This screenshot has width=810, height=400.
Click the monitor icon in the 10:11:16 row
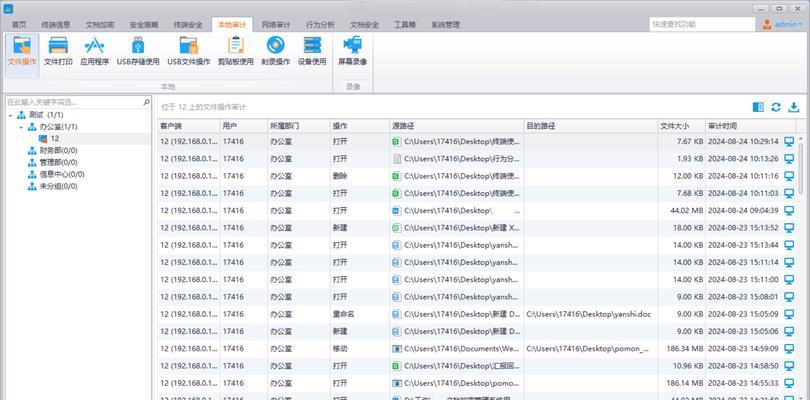pyautogui.click(x=789, y=176)
